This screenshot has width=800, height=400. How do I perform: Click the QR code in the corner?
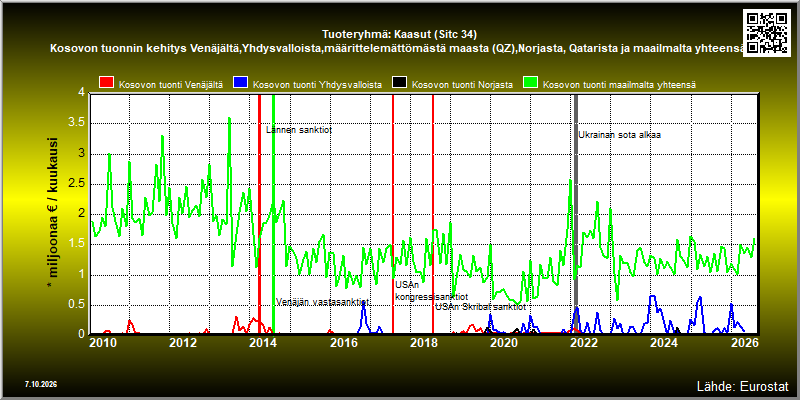767,32
